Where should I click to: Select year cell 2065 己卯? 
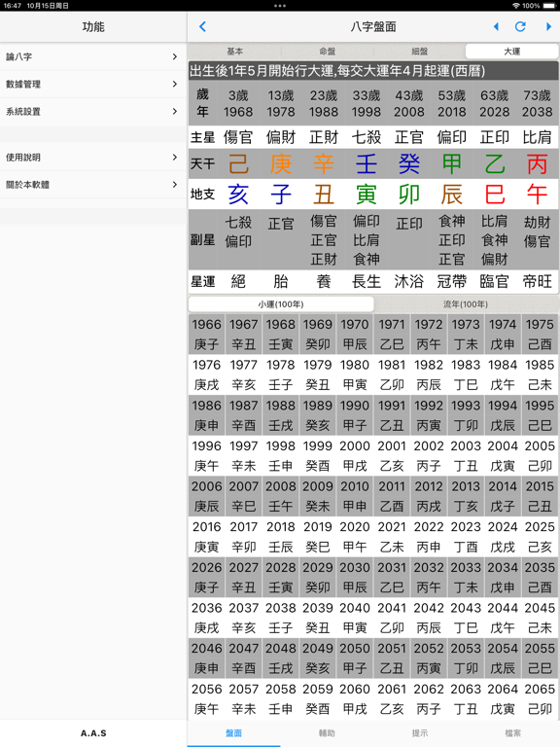(540, 698)
